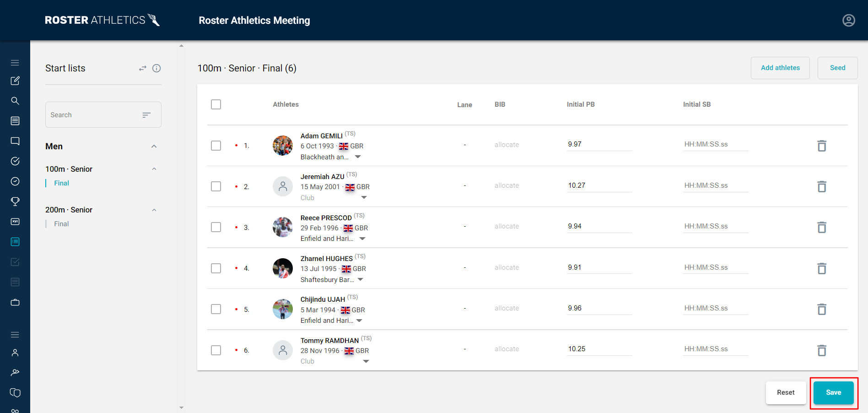Collapse the Men category in Start lists
The width and height of the screenshot is (868, 413).
coord(154,146)
